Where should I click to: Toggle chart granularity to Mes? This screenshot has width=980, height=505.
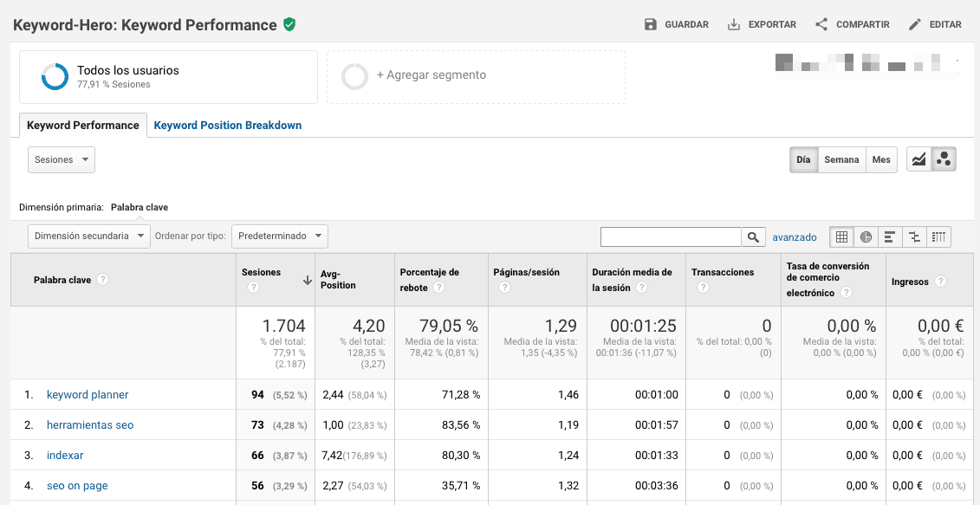click(x=881, y=159)
